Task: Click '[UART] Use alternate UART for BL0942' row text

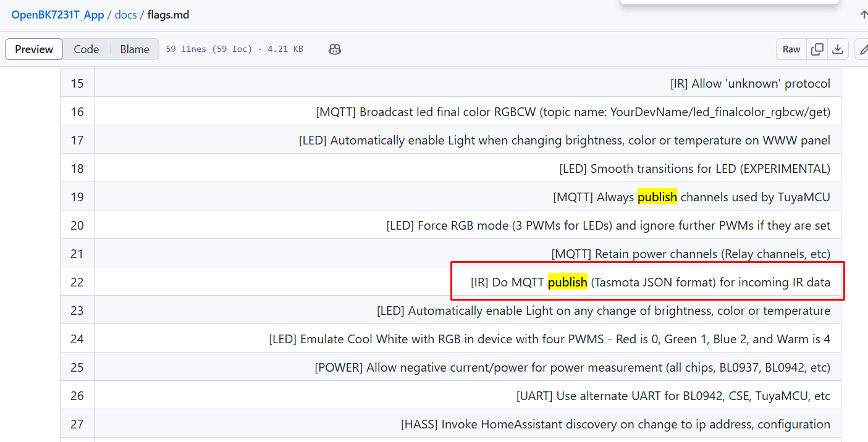Action: [x=673, y=396]
